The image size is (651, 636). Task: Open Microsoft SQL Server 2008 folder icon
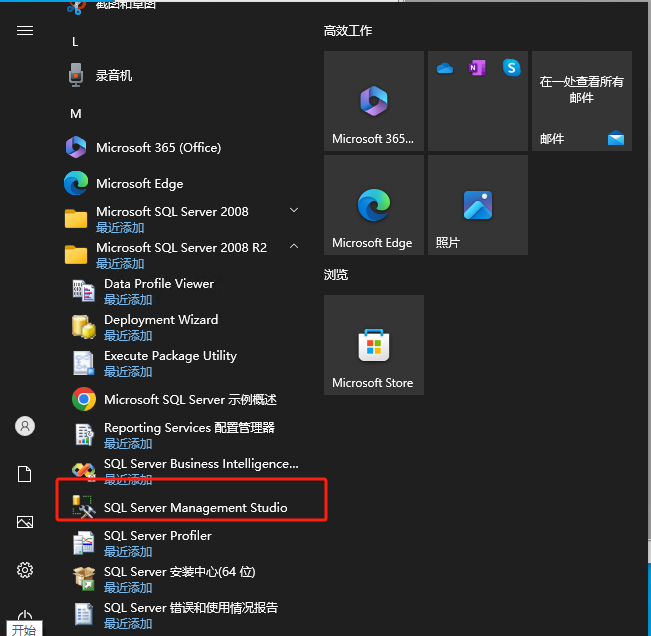click(76, 219)
